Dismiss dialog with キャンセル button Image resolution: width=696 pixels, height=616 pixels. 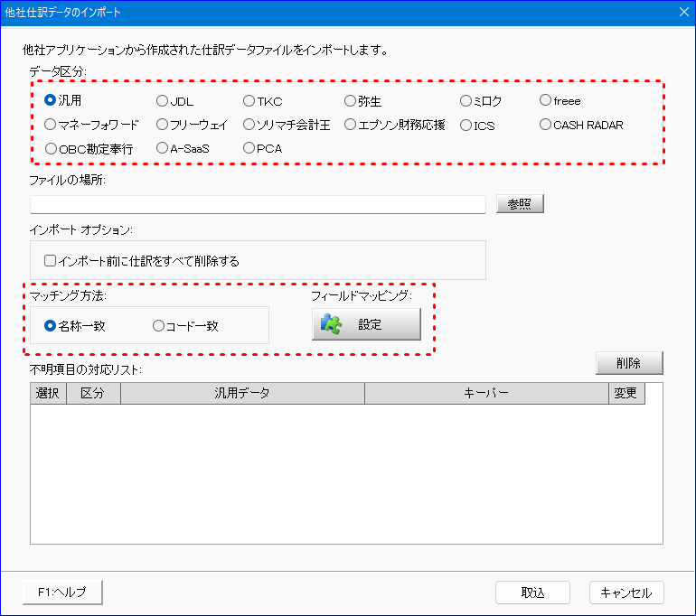[x=626, y=593]
